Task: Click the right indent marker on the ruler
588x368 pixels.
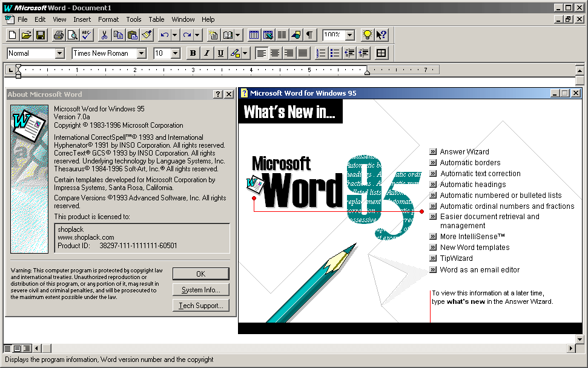Action: 368,72
